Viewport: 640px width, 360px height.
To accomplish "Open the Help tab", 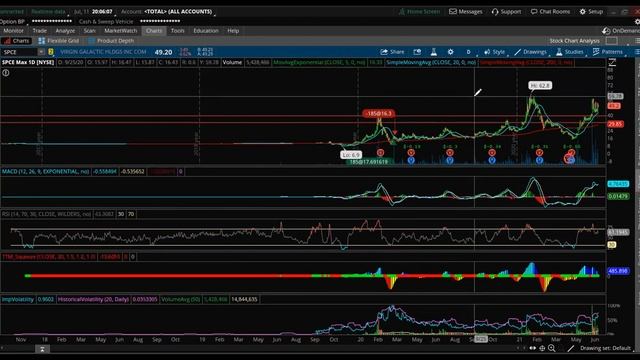I will [233, 31].
